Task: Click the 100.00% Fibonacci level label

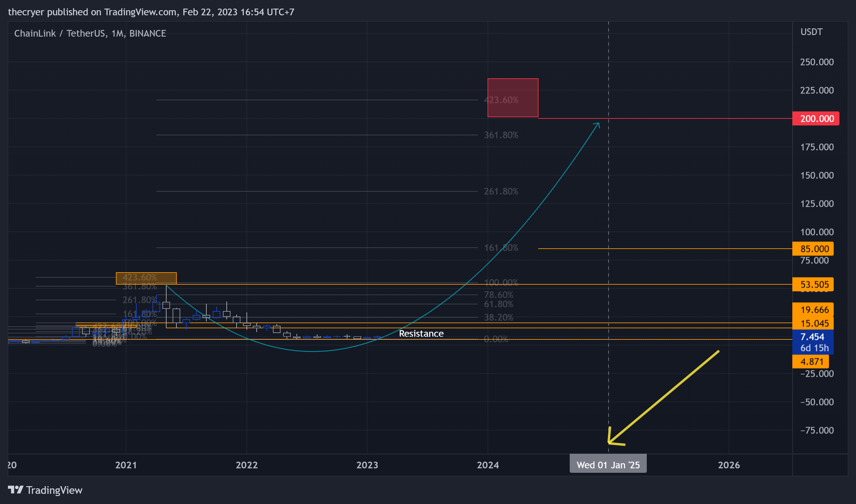Action: (501, 282)
